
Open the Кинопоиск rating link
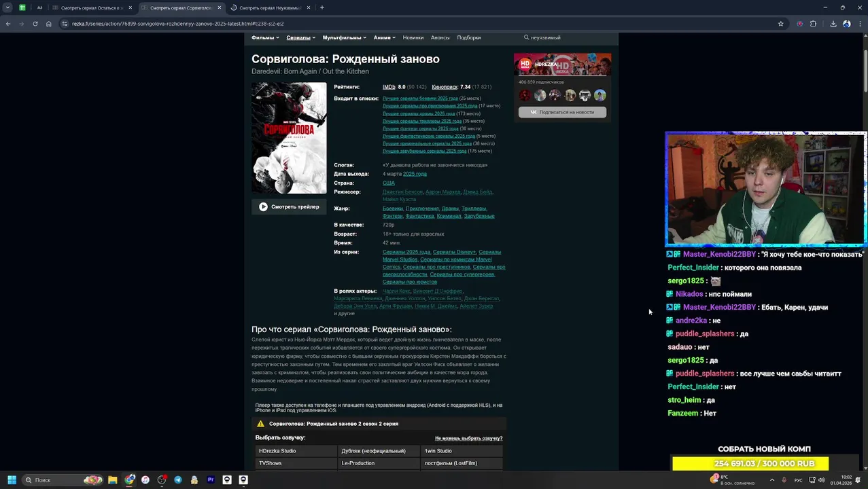pos(445,87)
